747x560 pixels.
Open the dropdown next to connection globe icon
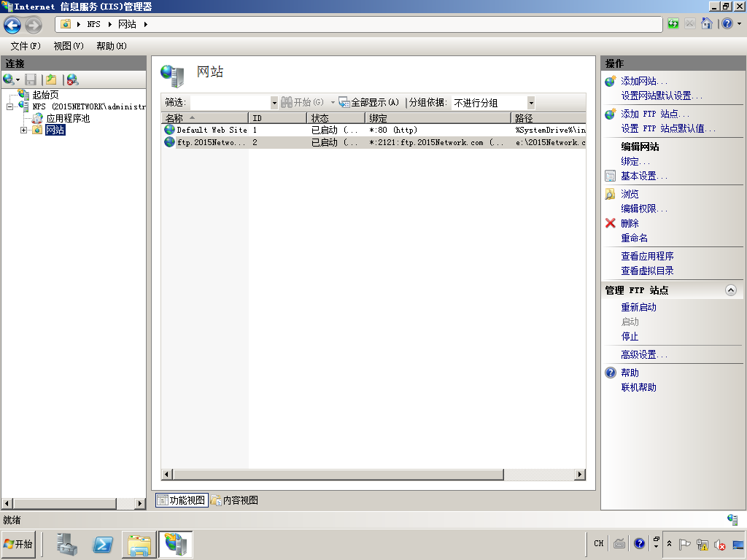pos(18,79)
